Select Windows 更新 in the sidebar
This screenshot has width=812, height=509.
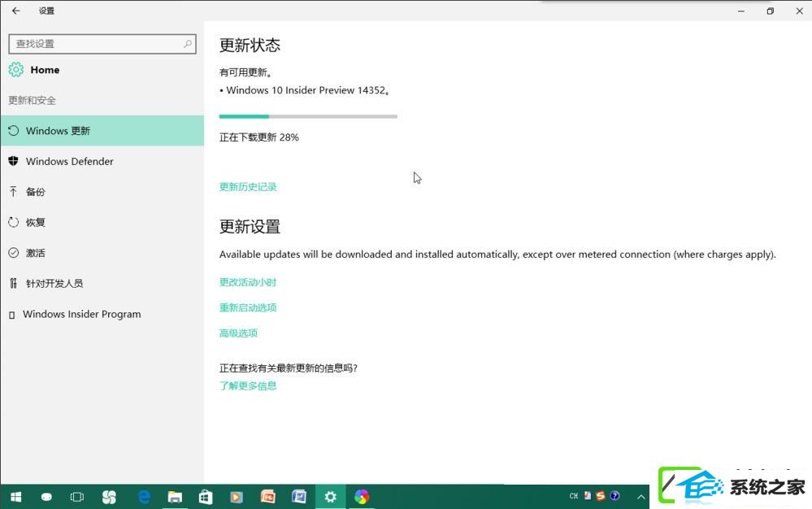point(102,130)
